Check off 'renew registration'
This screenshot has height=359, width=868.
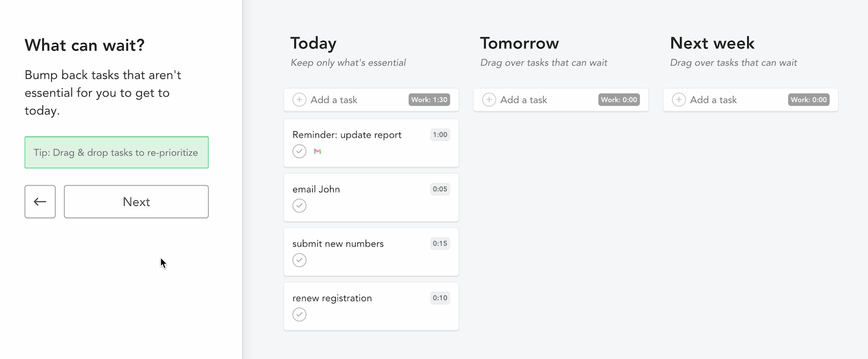299,314
